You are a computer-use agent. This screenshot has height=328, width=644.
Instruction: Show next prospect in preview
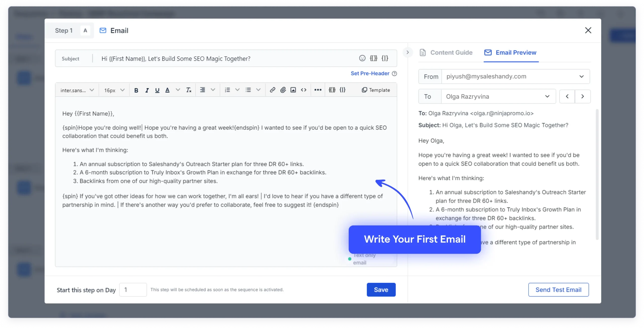pyautogui.click(x=583, y=96)
